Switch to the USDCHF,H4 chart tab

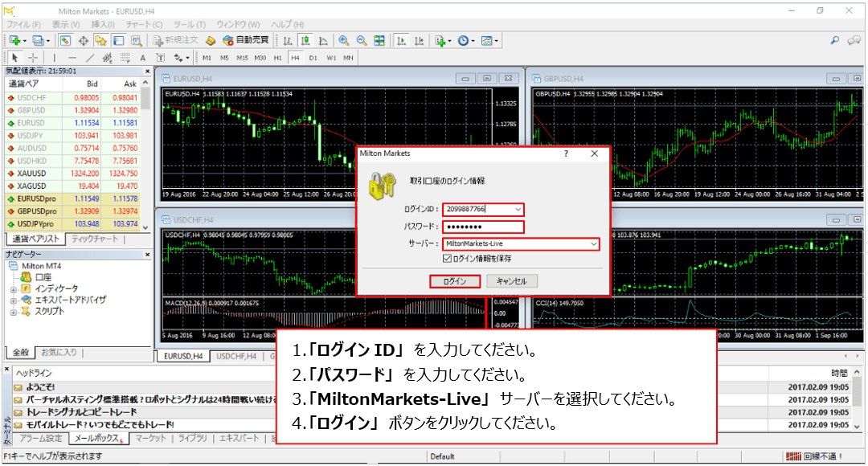click(236, 357)
